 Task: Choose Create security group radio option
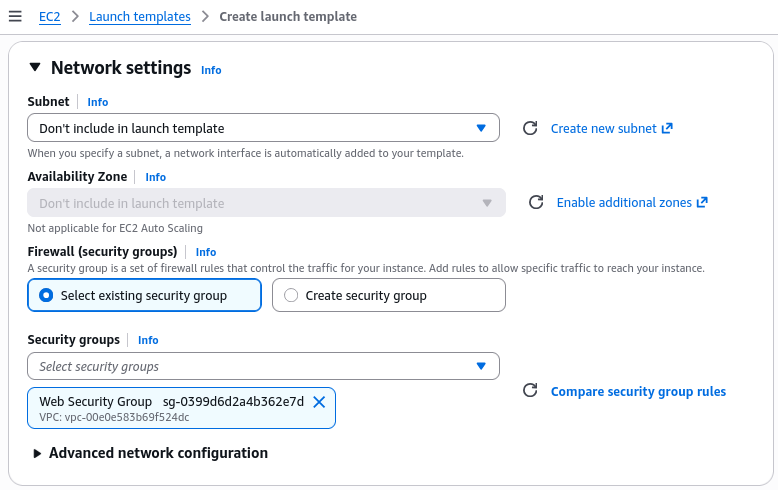click(291, 295)
